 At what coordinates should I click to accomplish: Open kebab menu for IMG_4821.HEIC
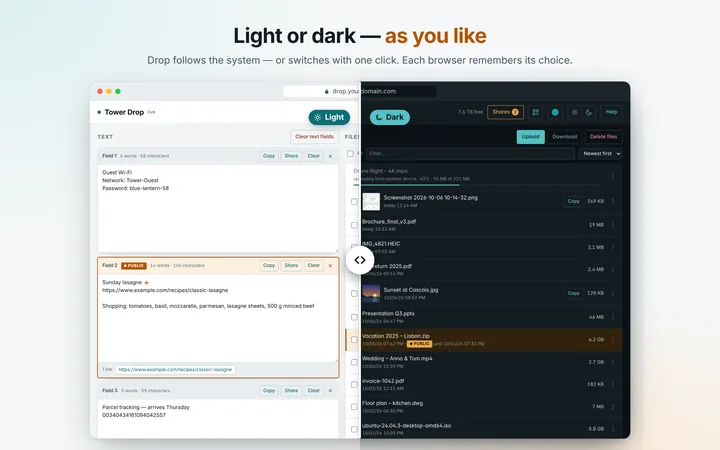point(613,247)
